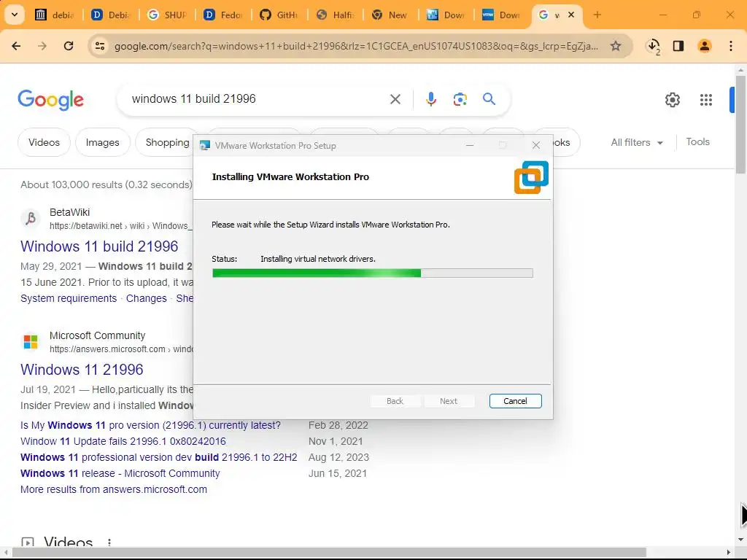
Task: Open the 'Changes' sitelink
Action: 146,298
